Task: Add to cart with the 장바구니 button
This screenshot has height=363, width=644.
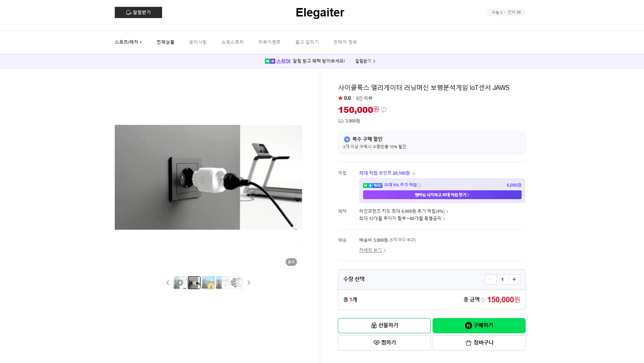Action: tap(479, 343)
